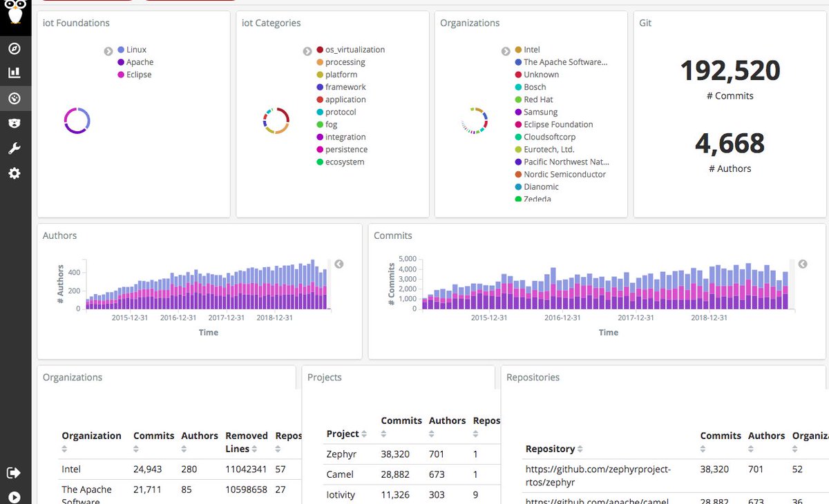
Task: Click the Intel color dot in legend
Action: 518,50
